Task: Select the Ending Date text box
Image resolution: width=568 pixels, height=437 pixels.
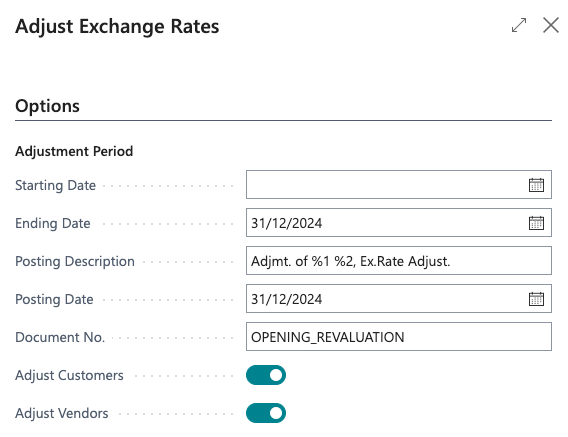Action: click(x=386, y=222)
